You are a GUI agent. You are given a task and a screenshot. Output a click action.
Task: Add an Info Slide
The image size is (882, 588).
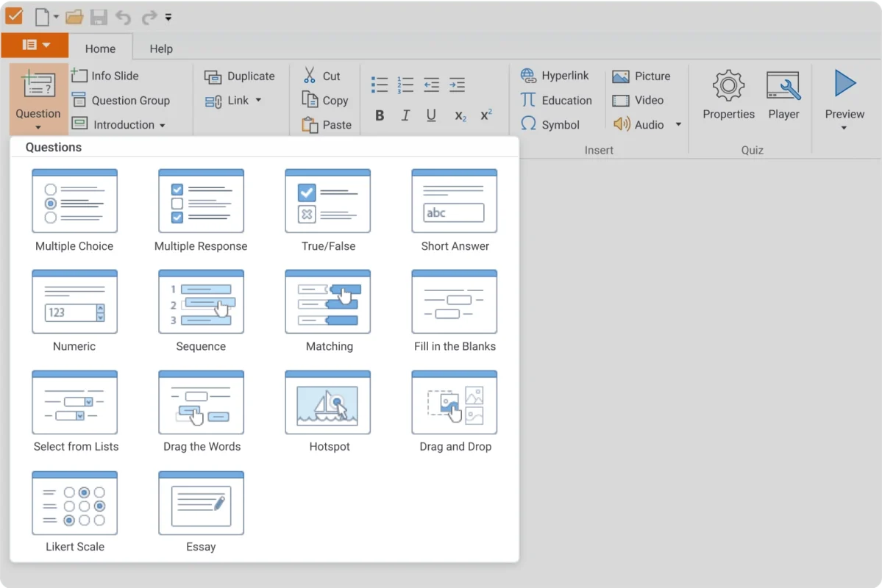(104, 75)
